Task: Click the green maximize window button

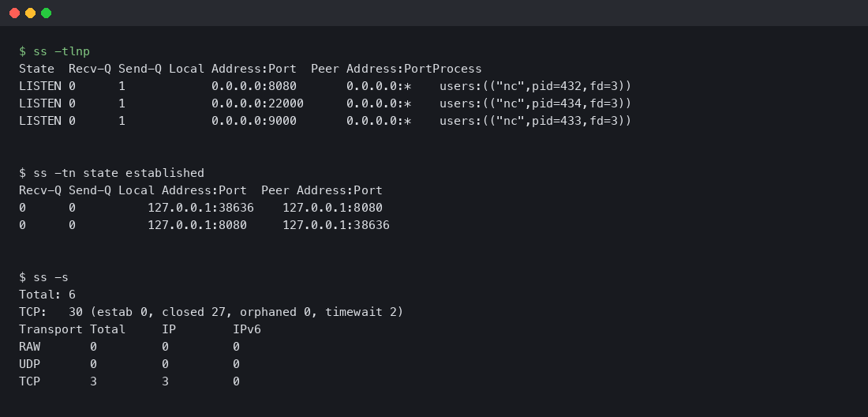Action: pyautogui.click(x=46, y=13)
